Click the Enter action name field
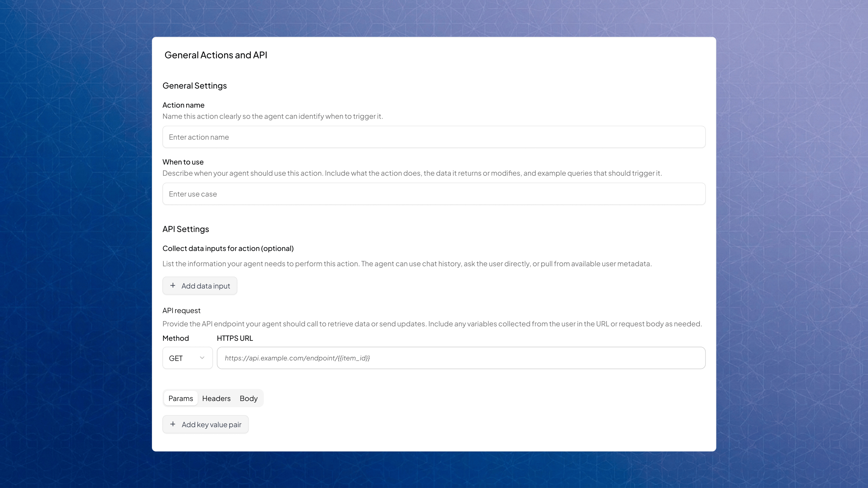868x488 pixels. pyautogui.click(x=434, y=137)
